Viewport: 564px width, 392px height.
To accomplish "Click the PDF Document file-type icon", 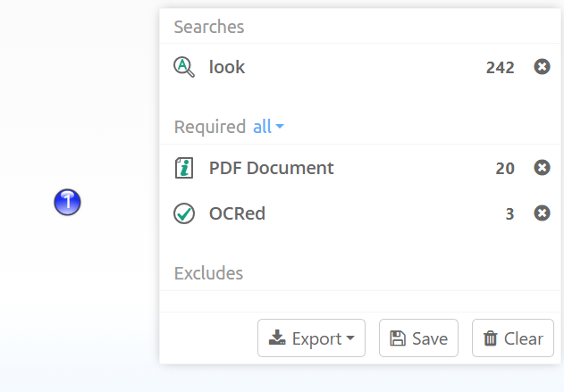I will point(184,168).
